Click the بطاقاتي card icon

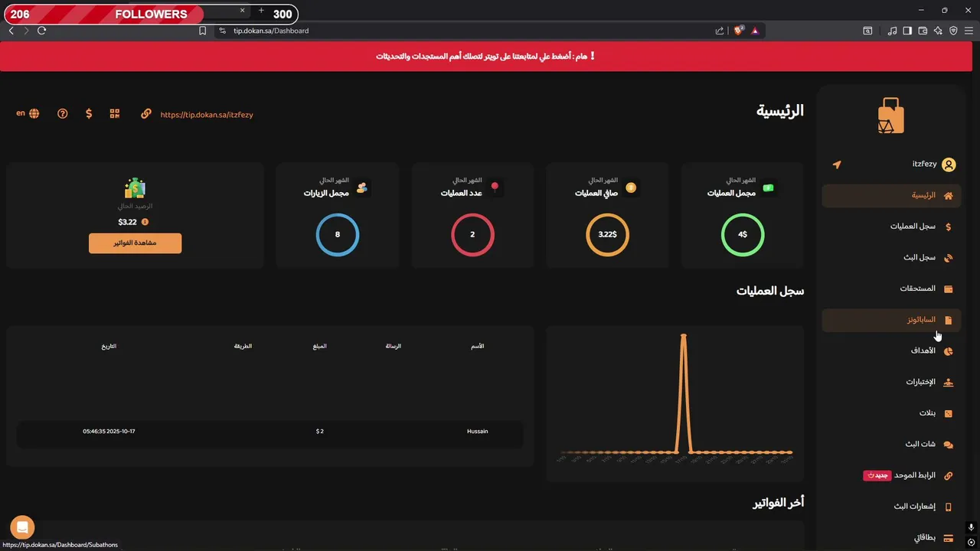coord(949,538)
